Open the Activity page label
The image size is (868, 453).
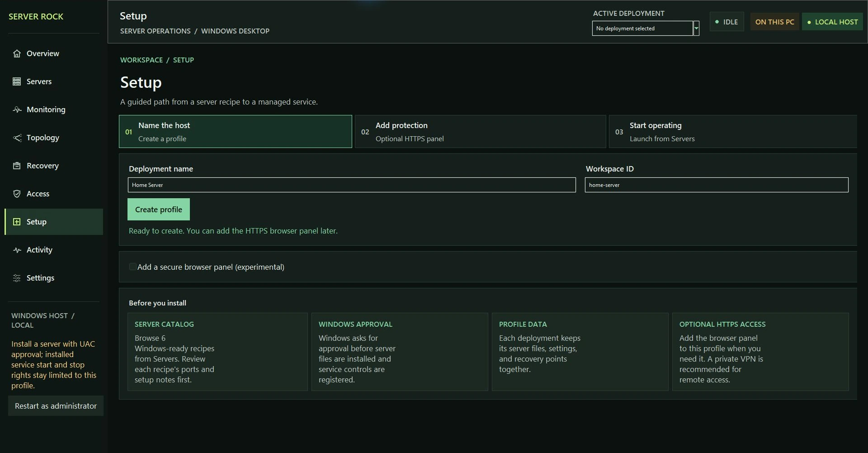coord(39,250)
